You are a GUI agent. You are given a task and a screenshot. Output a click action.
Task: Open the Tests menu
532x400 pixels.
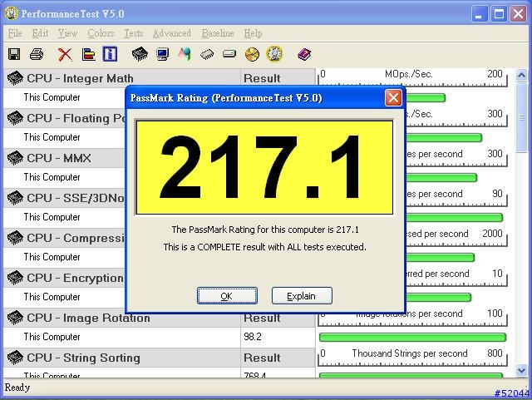click(133, 33)
